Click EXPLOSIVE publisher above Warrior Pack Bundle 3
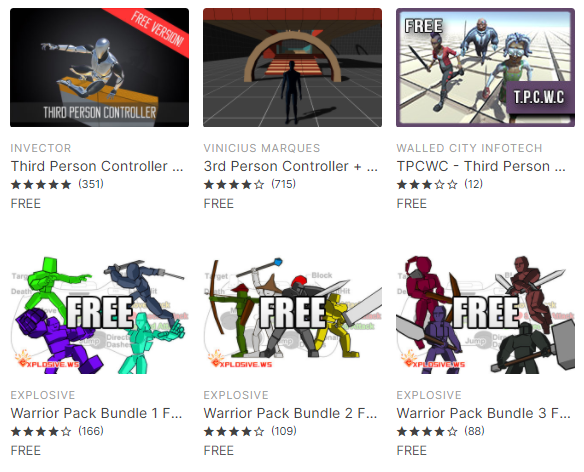584x472 pixels. 429,395
